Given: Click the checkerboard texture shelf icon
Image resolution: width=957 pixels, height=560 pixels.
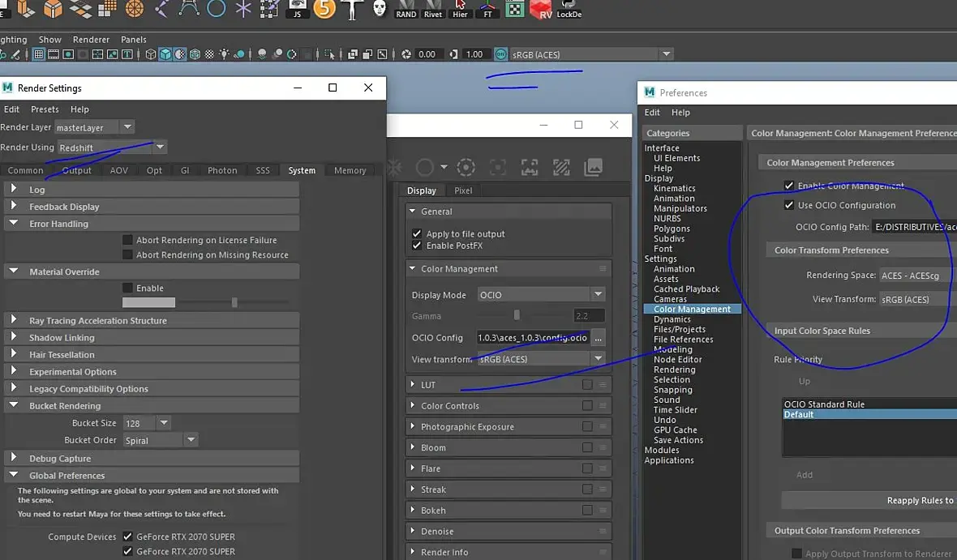Looking at the screenshot, I should pos(514,9).
